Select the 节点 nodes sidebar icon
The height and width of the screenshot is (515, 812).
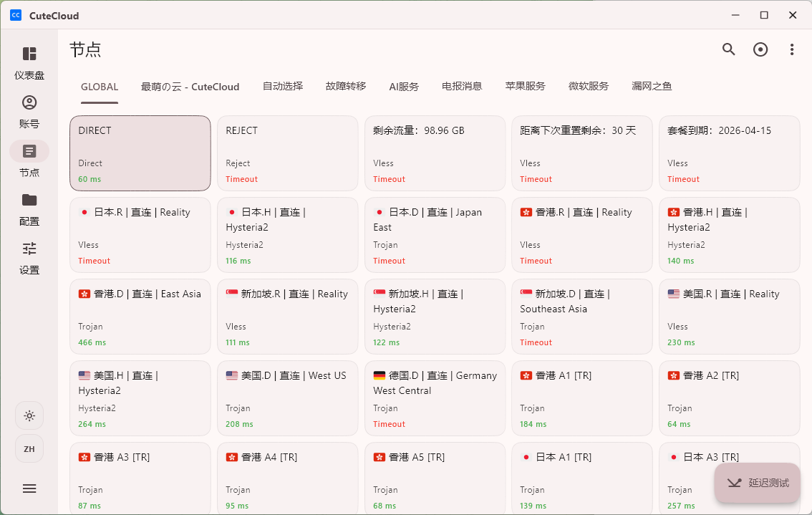tap(29, 151)
